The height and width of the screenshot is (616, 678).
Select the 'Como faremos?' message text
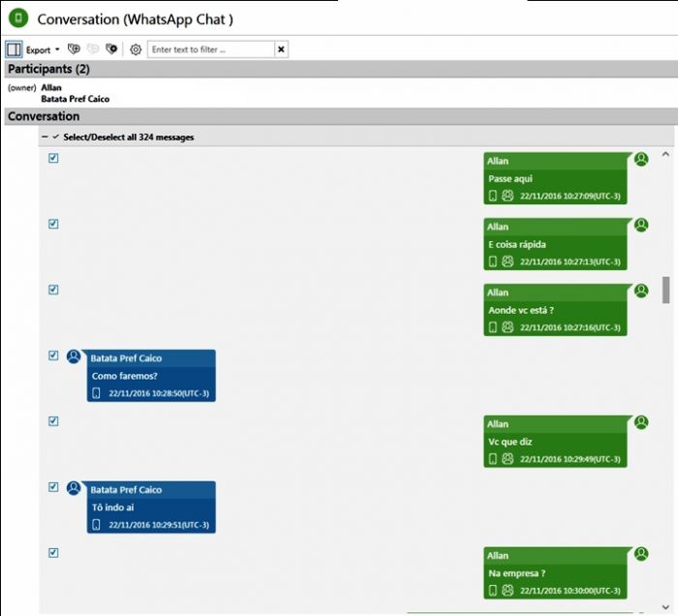pos(125,376)
